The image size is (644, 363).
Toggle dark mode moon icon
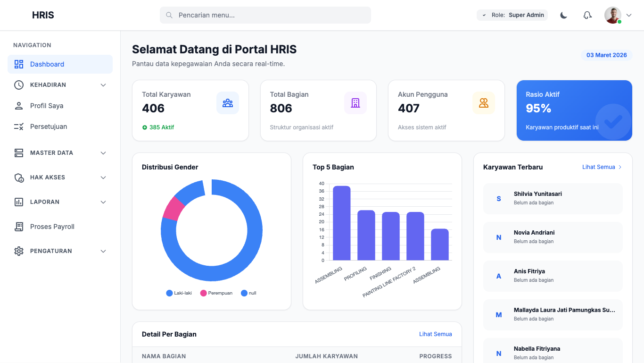[563, 15]
